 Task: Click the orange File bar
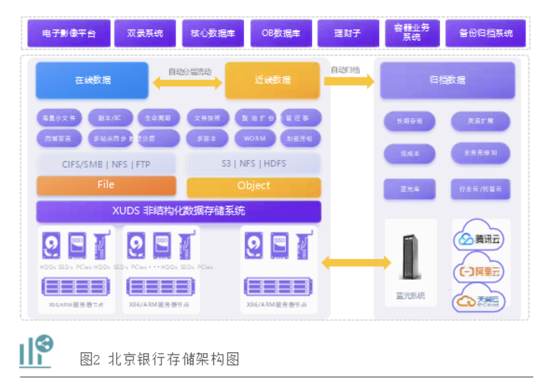106,185
